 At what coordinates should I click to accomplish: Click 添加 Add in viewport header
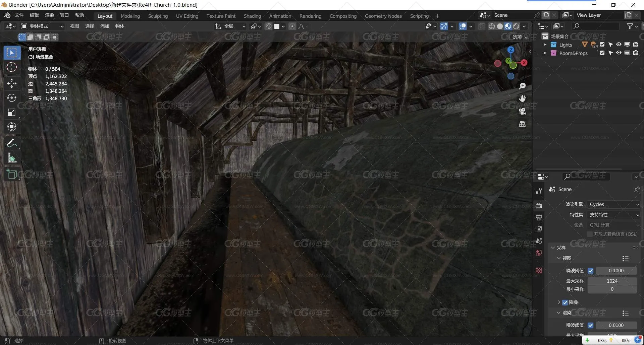[105, 26]
